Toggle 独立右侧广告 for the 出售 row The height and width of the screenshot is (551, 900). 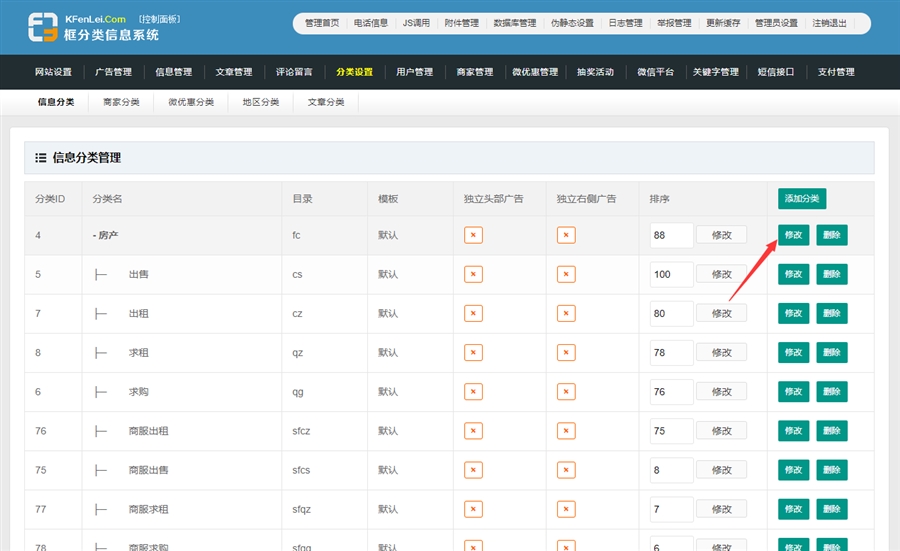click(566, 274)
